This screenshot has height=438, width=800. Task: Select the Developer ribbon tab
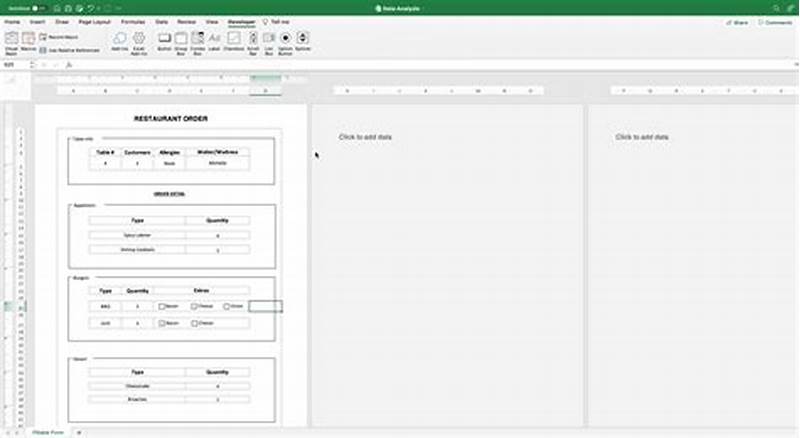241,22
